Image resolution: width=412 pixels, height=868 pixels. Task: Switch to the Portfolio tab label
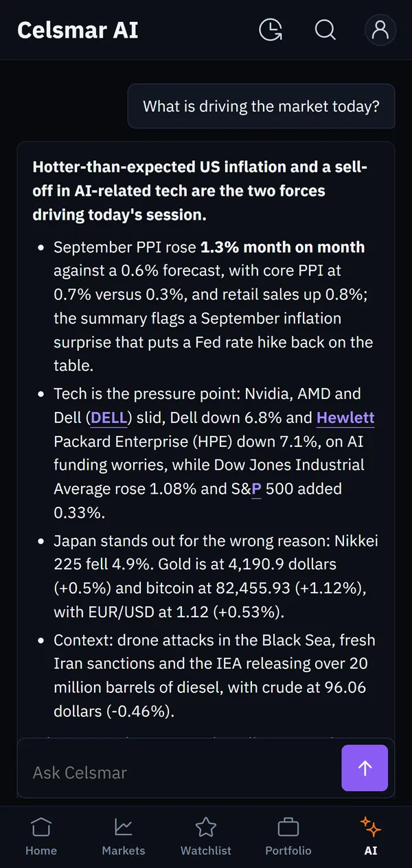[x=288, y=850]
